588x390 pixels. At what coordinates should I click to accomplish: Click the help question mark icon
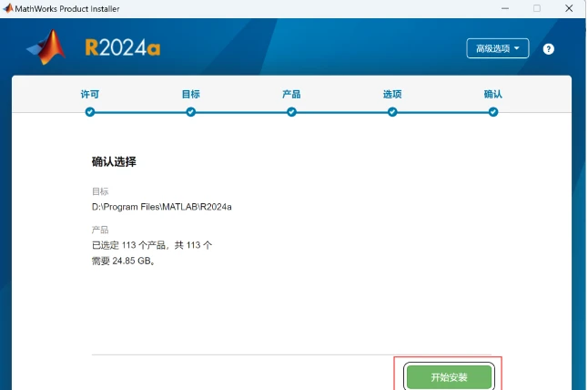(548, 49)
